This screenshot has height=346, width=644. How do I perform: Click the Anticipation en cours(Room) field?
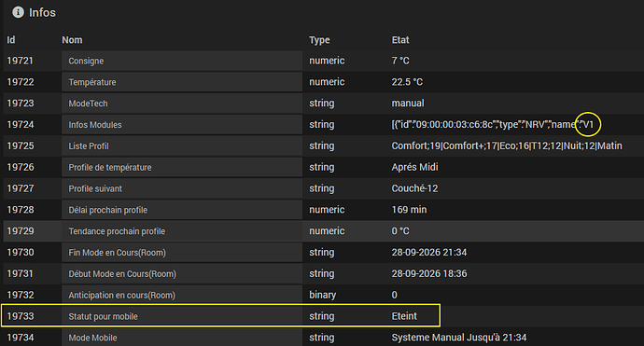pos(182,295)
